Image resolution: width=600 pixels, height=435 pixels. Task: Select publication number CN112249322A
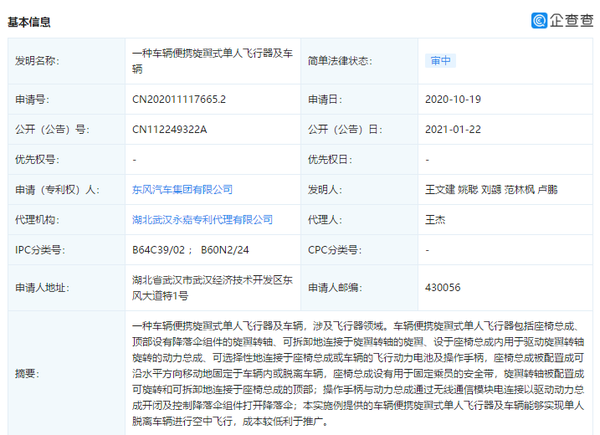click(170, 129)
